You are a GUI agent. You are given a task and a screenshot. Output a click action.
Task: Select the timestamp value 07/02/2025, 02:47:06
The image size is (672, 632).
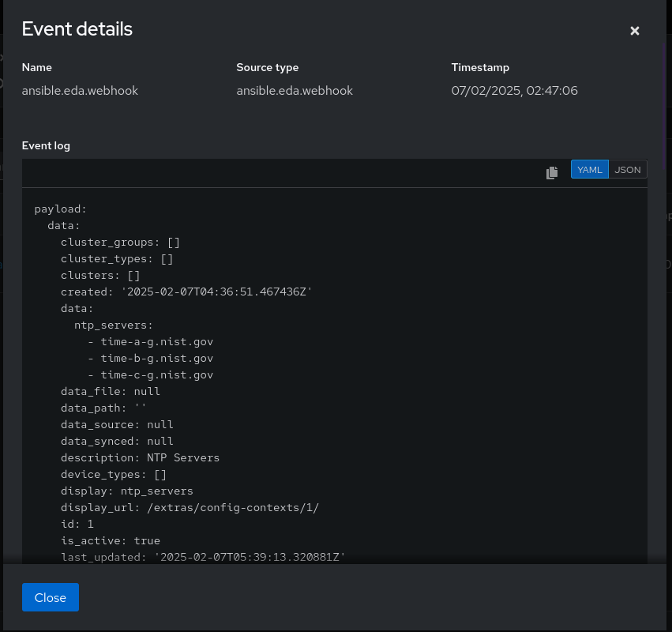pyautogui.click(x=514, y=91)
